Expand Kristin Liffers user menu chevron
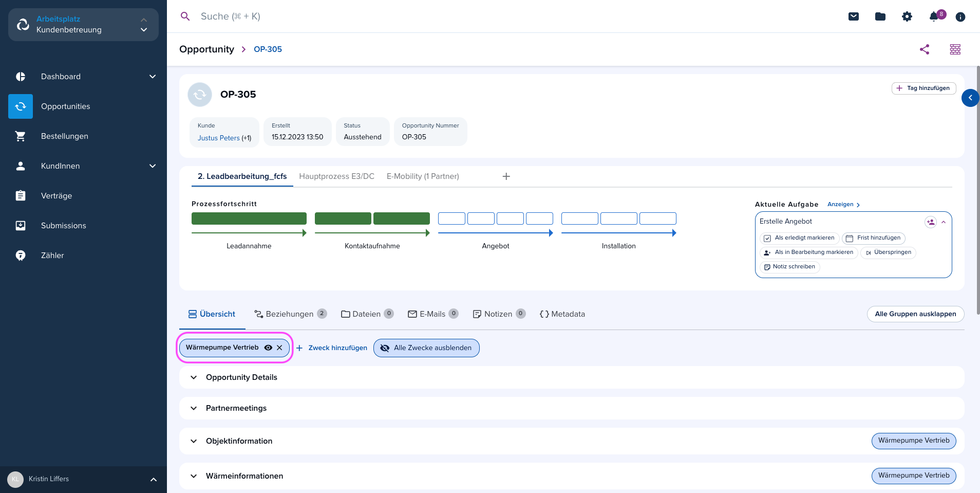This screenshot has height=493, width=980. 153,480
